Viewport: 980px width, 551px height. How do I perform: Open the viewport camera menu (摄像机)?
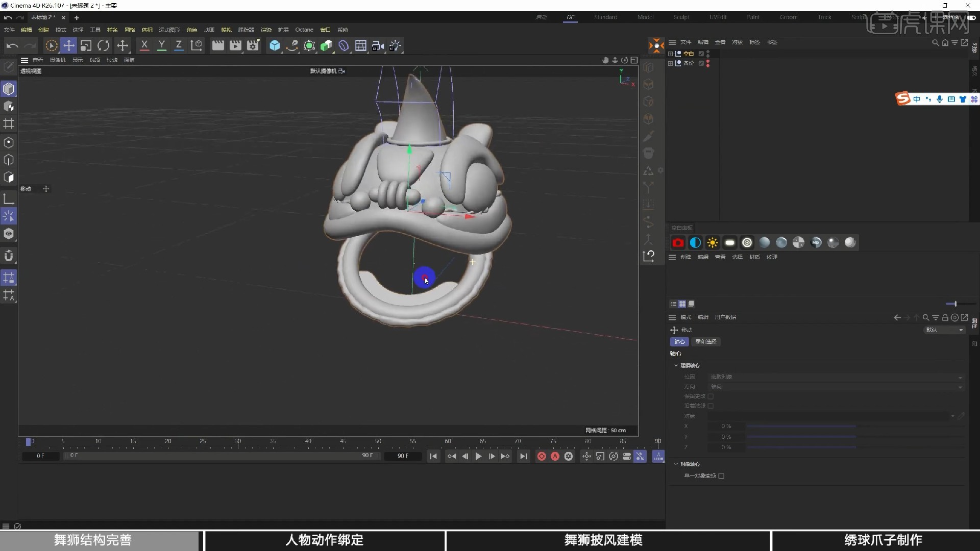pyautogui.click(x=58, y=60)
